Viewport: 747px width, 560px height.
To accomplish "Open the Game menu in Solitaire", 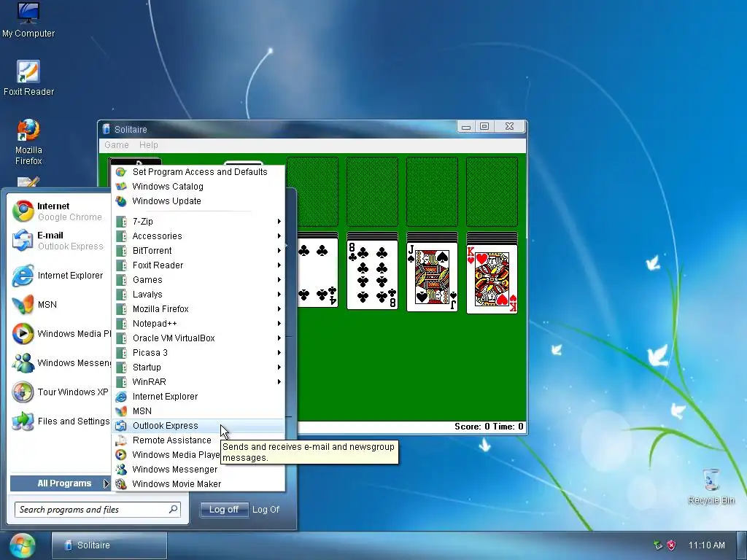I will (117, 145).
